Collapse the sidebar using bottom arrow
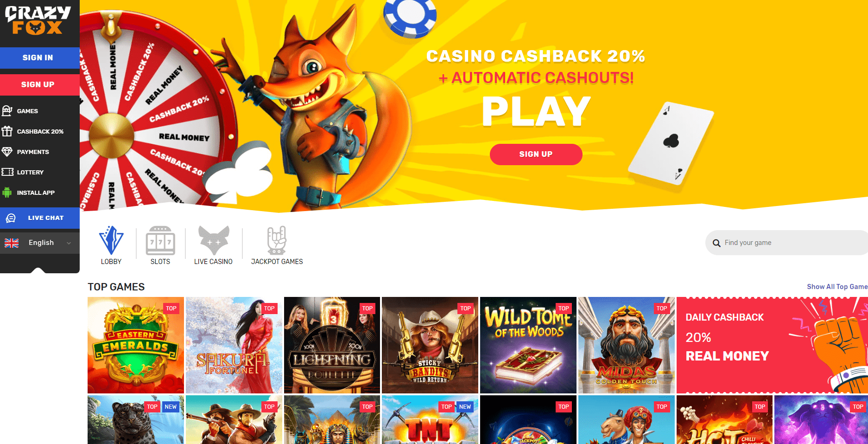The image size is (868, 444). click(38, 270)
